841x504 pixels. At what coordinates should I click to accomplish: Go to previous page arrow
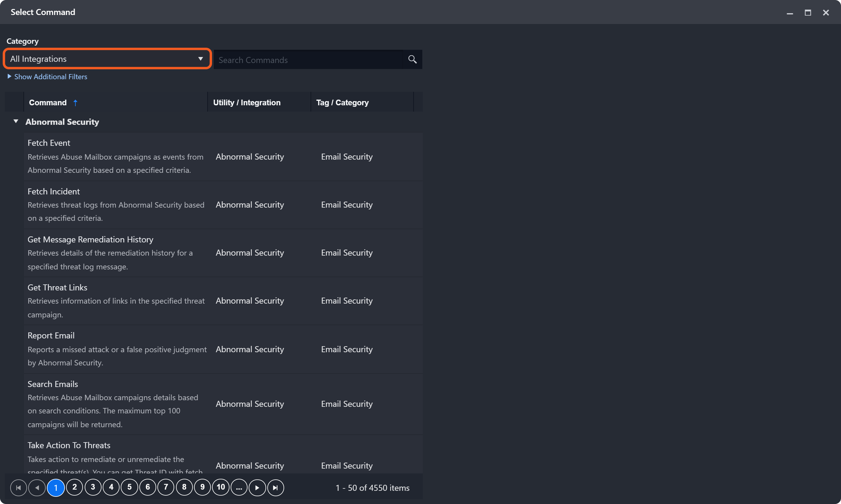coord(37,488)
